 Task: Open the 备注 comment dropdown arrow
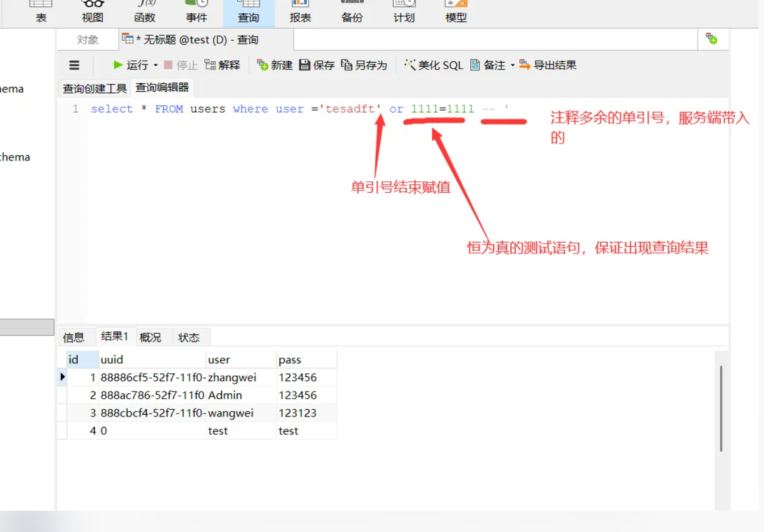pyautogui.click(x=512, y=65)
